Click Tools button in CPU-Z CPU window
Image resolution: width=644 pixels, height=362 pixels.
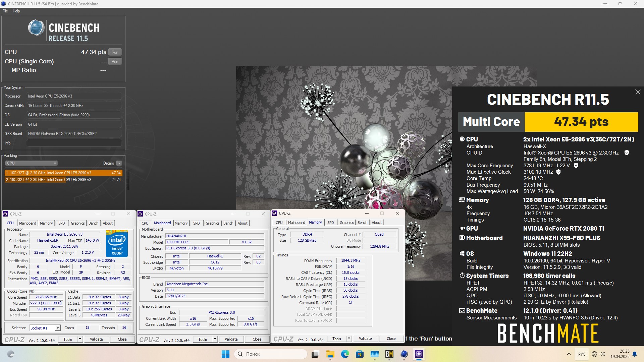pyautogui.click(x=68, y=339)
